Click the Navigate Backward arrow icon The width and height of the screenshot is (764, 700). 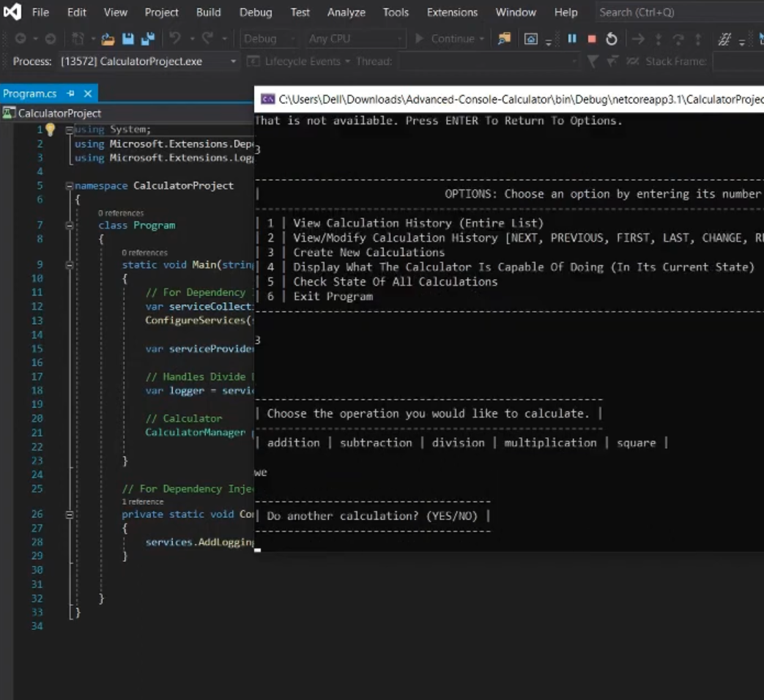point(21,39)
